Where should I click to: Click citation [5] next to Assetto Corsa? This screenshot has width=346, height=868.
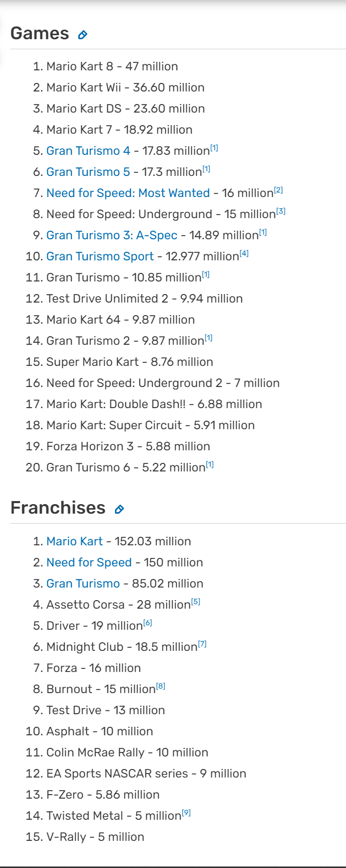click(x=196, y=601)
